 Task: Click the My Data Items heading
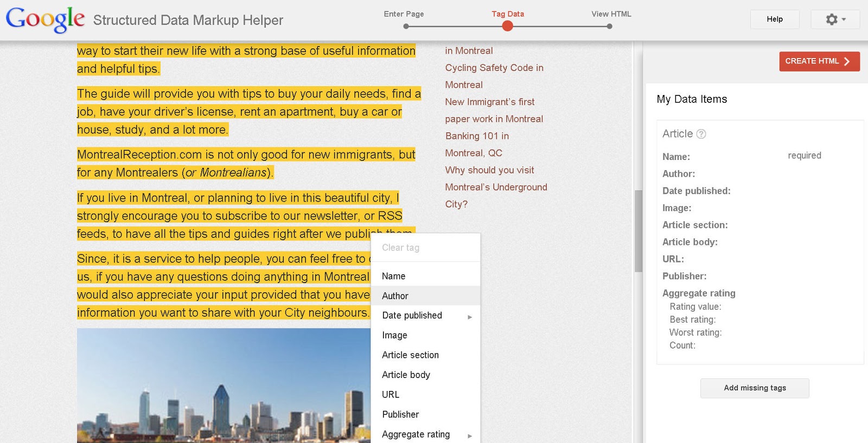692,99
